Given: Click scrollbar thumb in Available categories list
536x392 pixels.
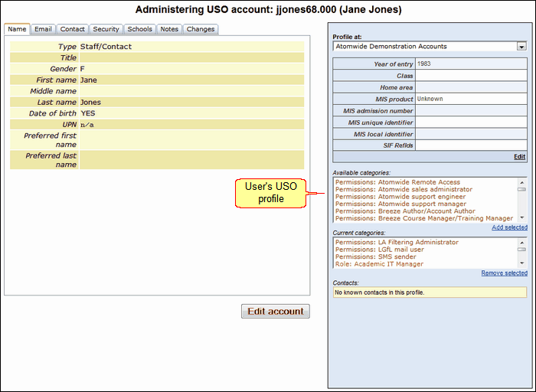Looking at the screenshot, I should (521, 190).
